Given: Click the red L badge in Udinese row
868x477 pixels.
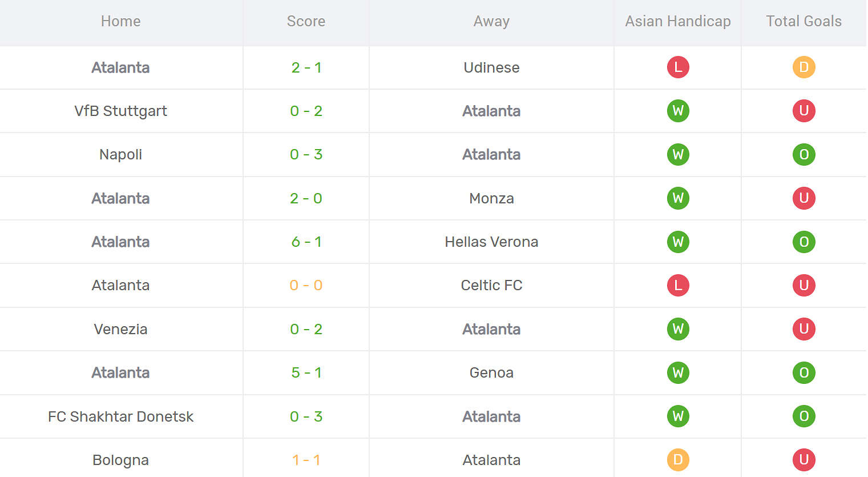Looking at the screenshot, I should pos(678,67).
